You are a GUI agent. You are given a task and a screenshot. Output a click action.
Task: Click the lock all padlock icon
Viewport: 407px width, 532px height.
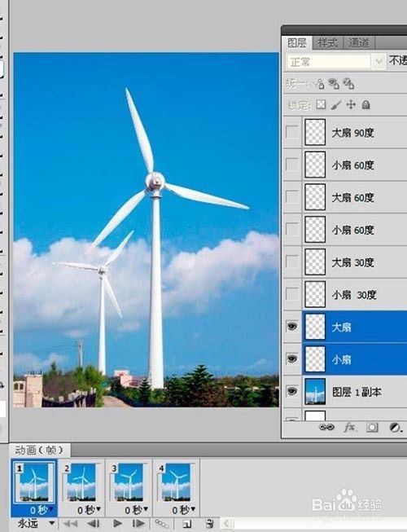(x=365, y=104)
